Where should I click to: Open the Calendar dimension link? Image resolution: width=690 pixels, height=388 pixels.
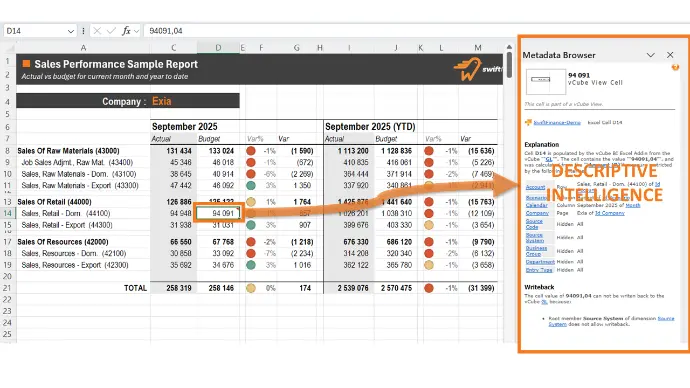pos(536,205)
